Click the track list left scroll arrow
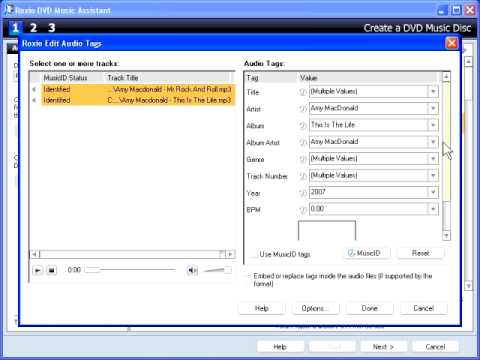 tap(34, 254)
